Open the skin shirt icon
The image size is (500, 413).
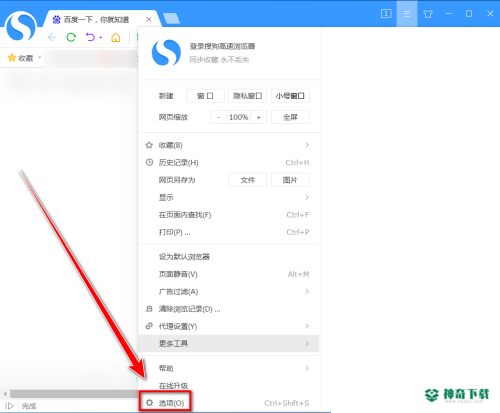click(x=428, y=14)
